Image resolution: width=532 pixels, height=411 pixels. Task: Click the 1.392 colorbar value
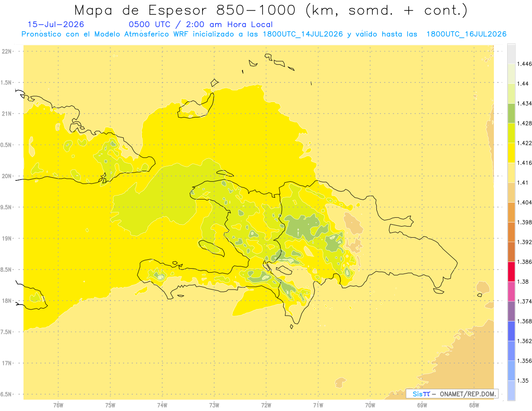coord(524,242)
